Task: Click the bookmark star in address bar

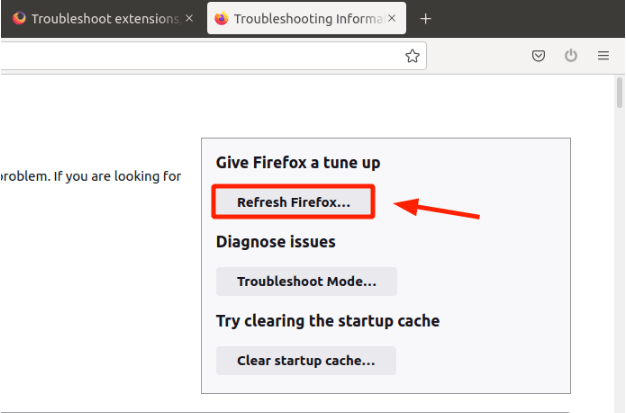Action: click(412, 56)
